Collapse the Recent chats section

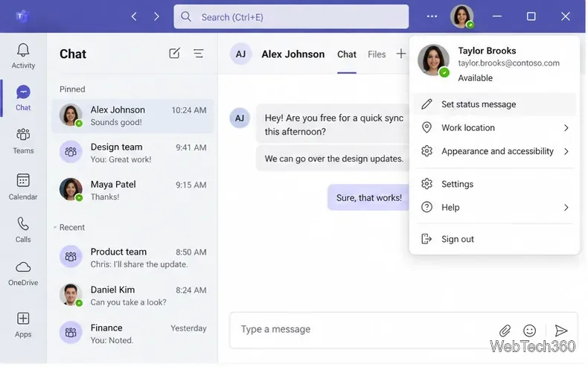[55, 227]
